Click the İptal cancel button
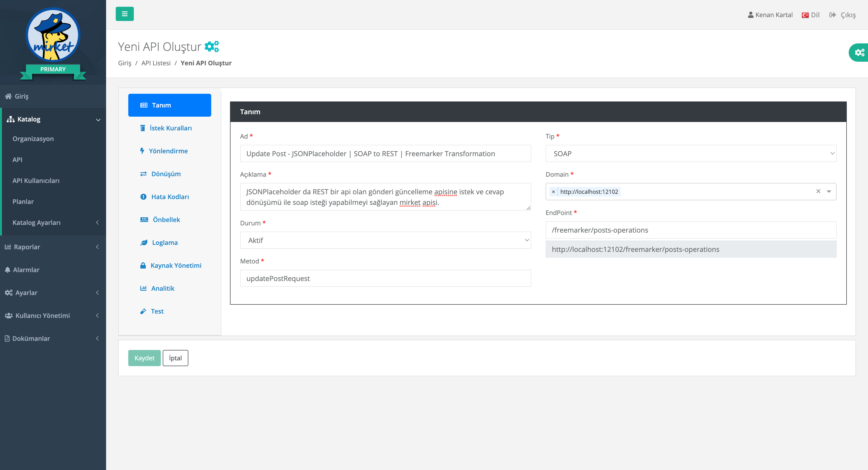This screenshot has width=868, height=470. pyautogui.click(x=175, y=358)
